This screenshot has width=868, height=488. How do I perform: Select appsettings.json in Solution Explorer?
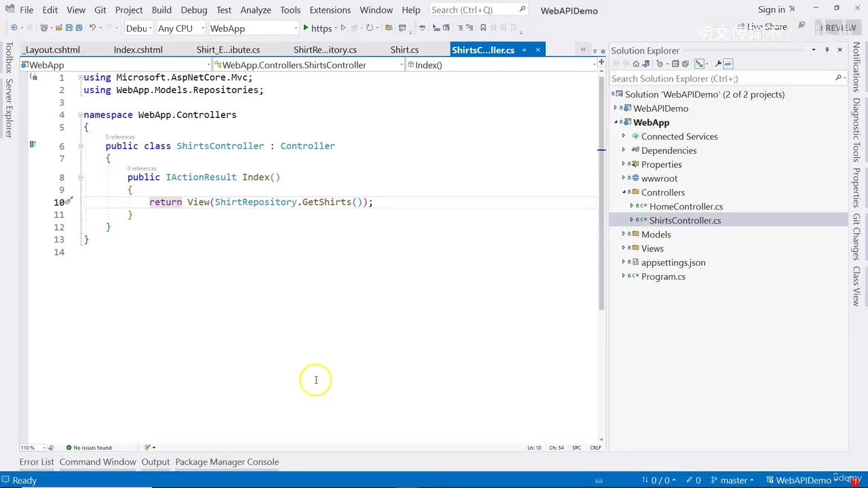(673, 263)
